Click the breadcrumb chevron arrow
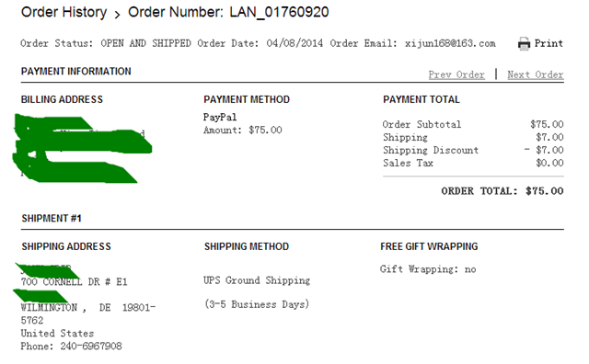Screen dimensions: 589x364 (117, 15)
